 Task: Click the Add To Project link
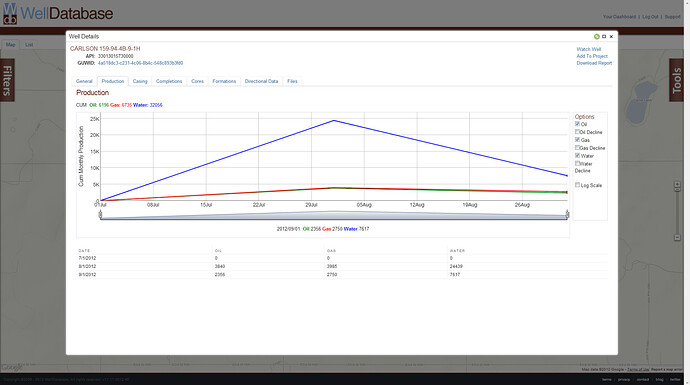point(592,56)
